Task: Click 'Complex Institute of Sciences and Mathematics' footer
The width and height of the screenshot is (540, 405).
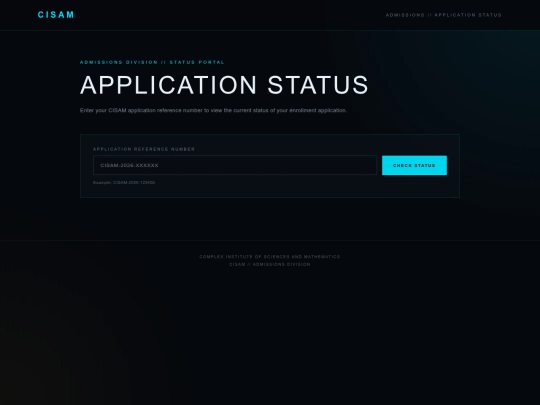Action: click(270, 257)
